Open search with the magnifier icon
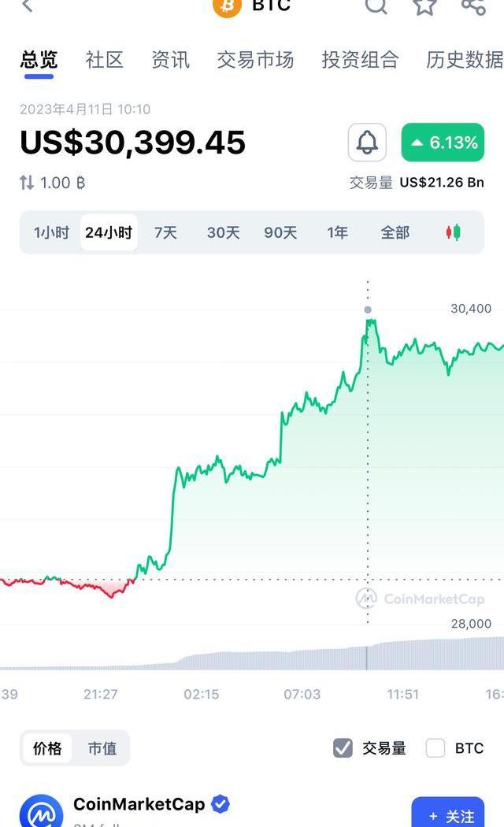Image resolution: width=504 pixels, height=827 pixels. [376, 6]
